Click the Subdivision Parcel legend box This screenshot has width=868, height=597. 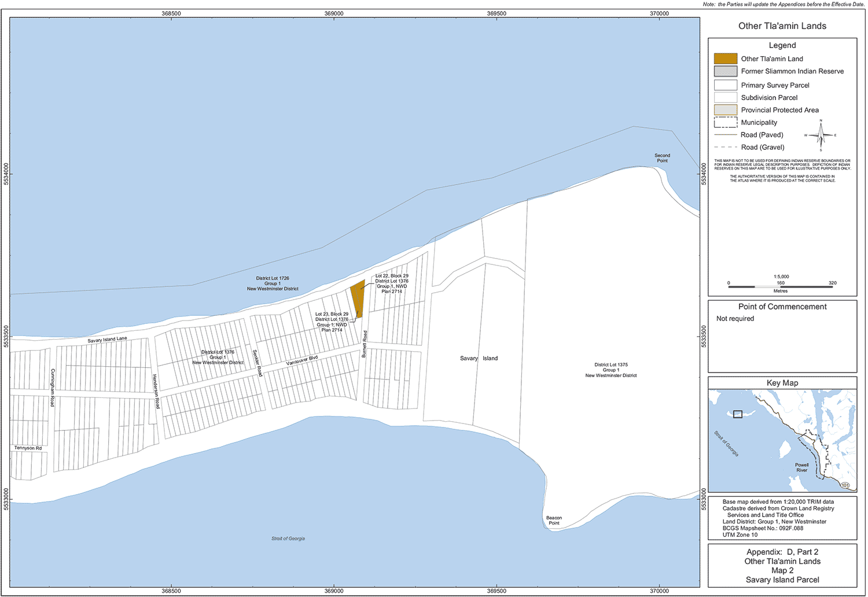(725, 97)
